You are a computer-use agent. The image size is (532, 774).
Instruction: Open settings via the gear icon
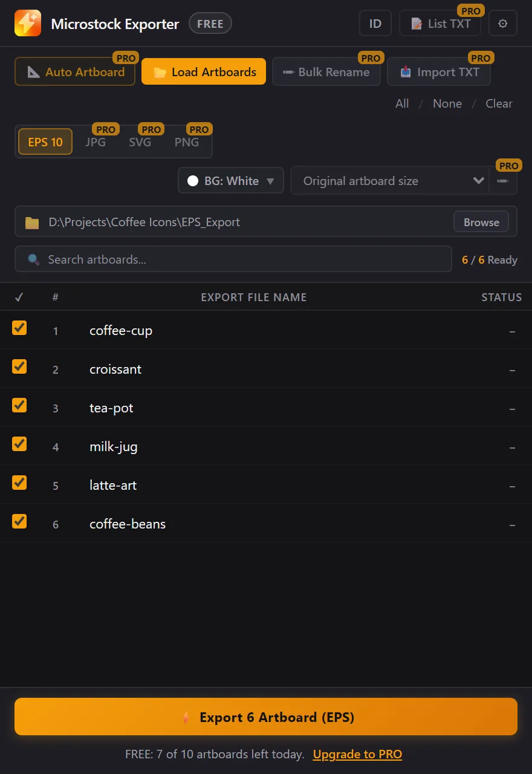tap(503, 24)
